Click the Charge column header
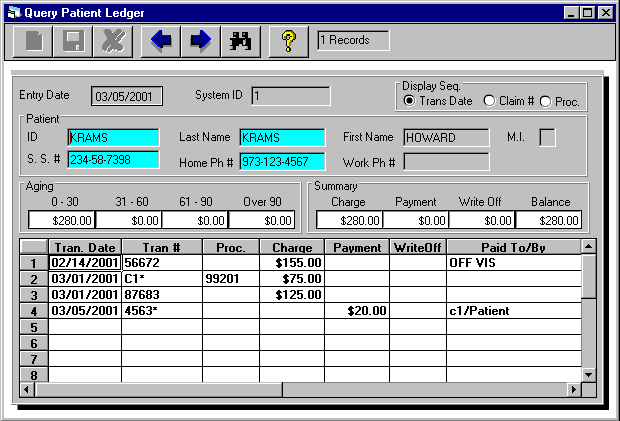 coord(292,247)
